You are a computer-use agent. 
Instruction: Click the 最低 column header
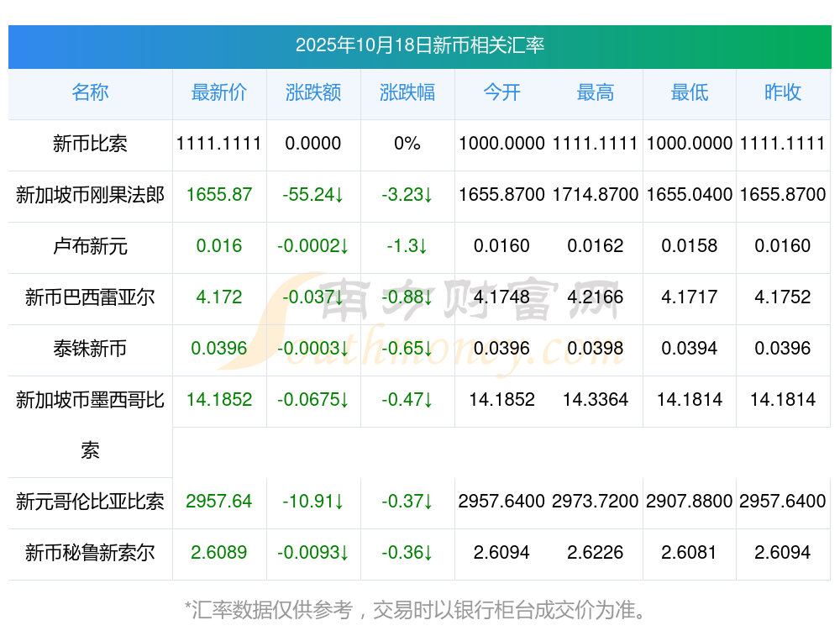[x=689, y=93]
